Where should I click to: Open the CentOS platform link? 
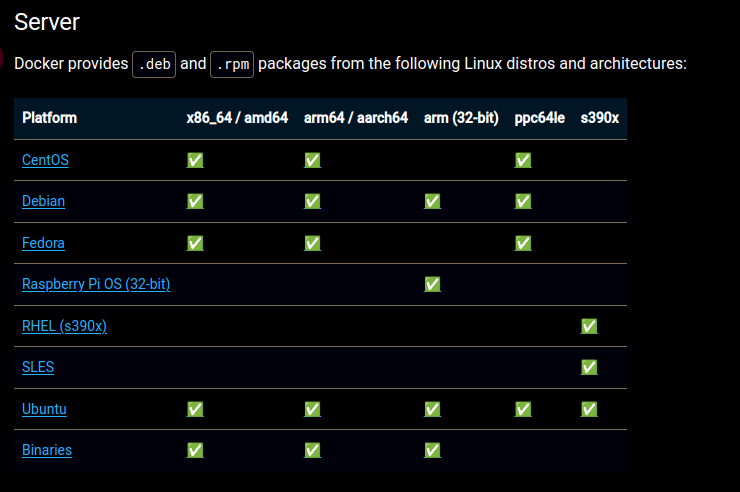[45, 160]
